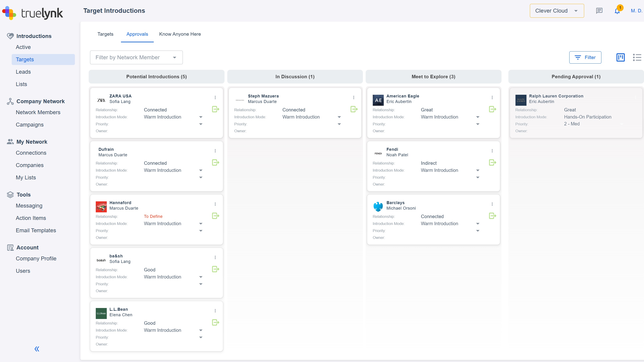
Task: Click the Filter button
Action: (585, 57)
